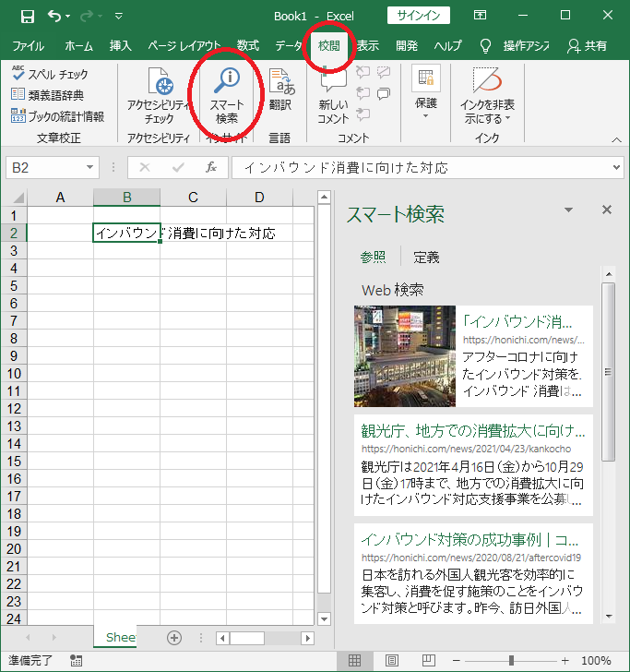
Task: Click the formula bar text field
Action: tap(421, 167)
